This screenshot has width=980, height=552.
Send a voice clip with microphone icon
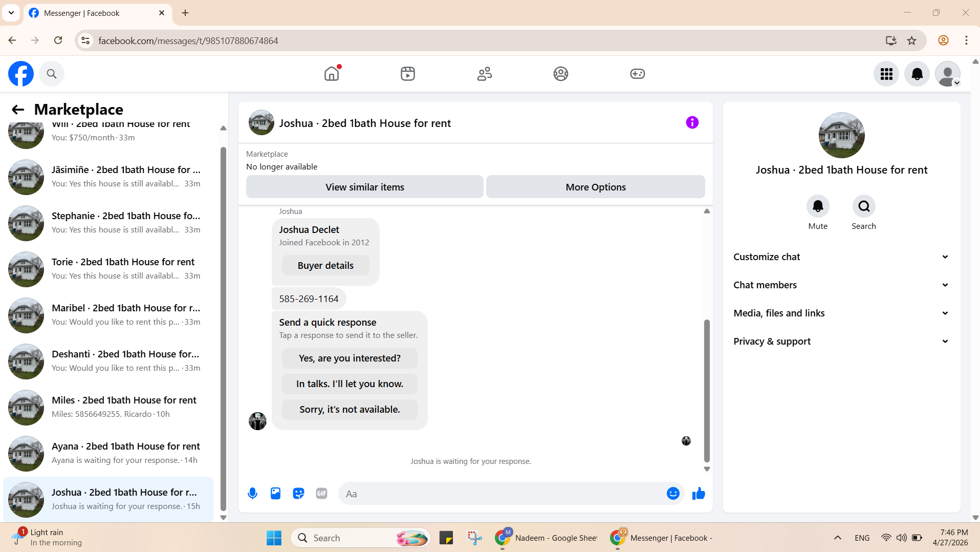pyautogui.click(x=252, y=494)
